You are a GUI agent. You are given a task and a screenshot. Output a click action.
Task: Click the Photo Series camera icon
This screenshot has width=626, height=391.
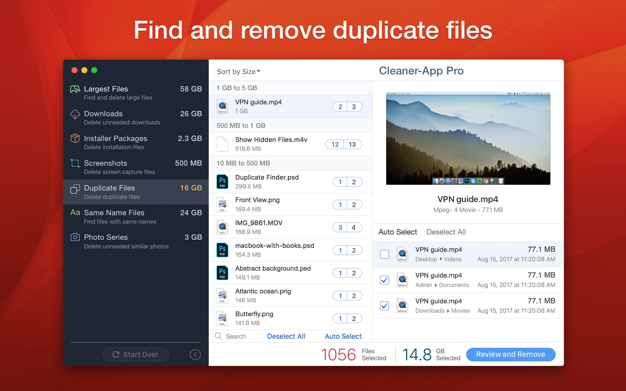point(75,237)
